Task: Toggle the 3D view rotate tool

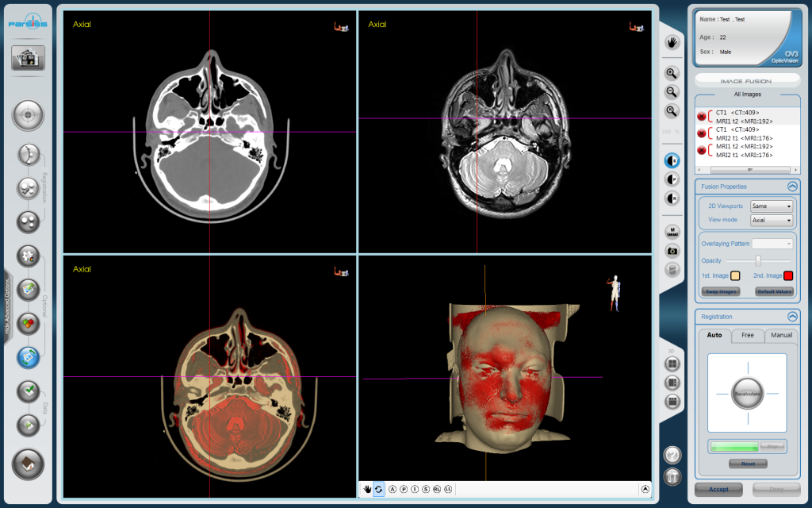Action: (x=378, y=490)
